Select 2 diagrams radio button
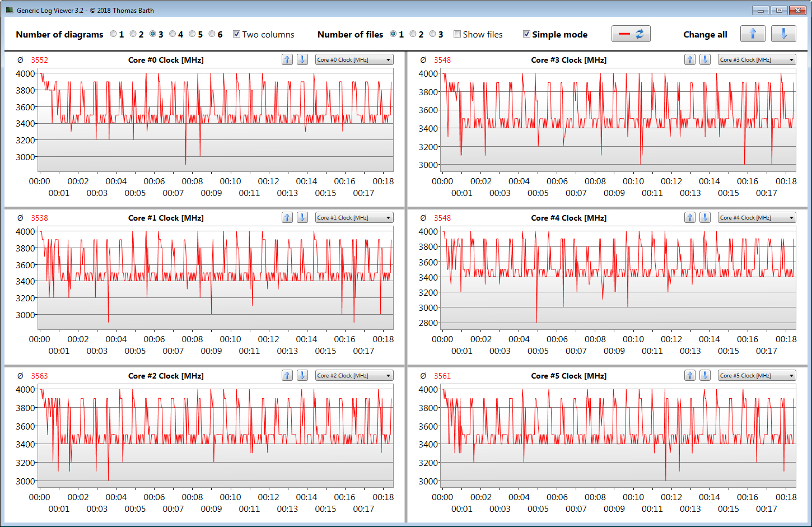 click(133, 34)
